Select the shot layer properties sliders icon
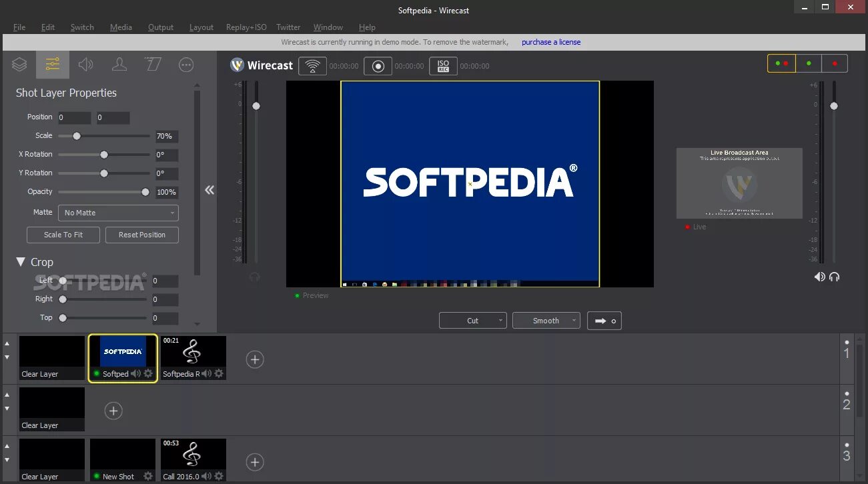Viewport: 868px width, 484px height. pyautogui.click(x=53, y=65)
